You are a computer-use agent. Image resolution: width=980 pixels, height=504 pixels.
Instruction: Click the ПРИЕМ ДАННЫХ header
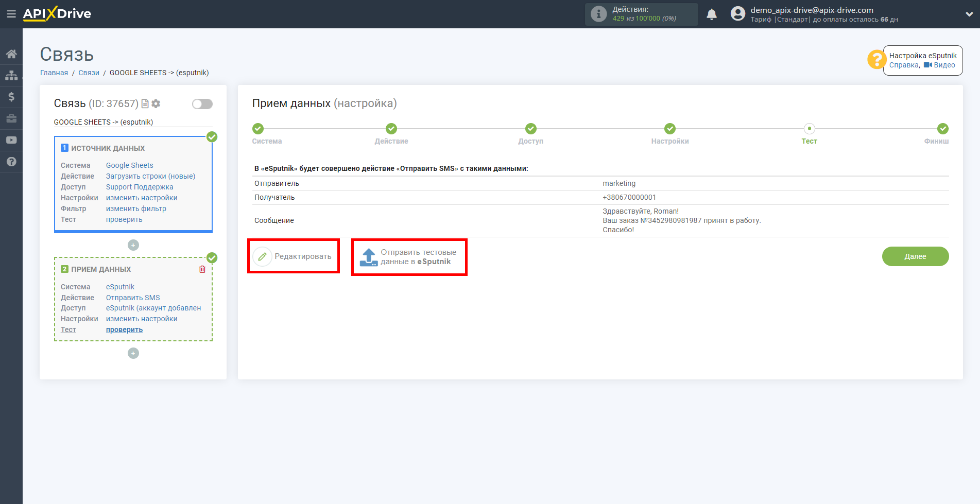pos(101,269)
